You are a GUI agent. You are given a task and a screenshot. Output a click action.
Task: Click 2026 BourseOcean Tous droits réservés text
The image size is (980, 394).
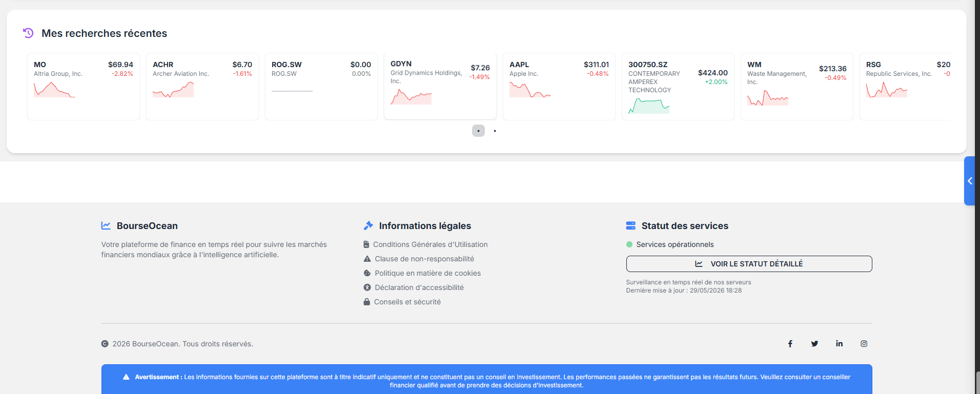pyautogui.click(x=183, y=344)
